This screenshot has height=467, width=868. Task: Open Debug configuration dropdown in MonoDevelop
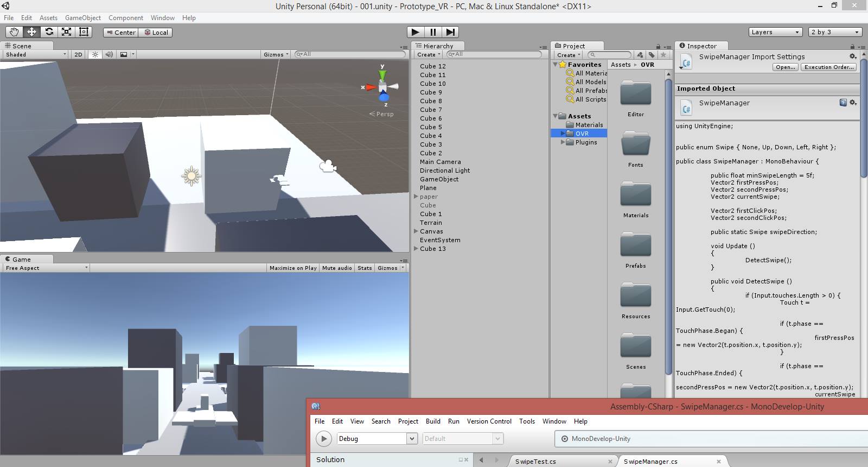(x=376, y=438)
